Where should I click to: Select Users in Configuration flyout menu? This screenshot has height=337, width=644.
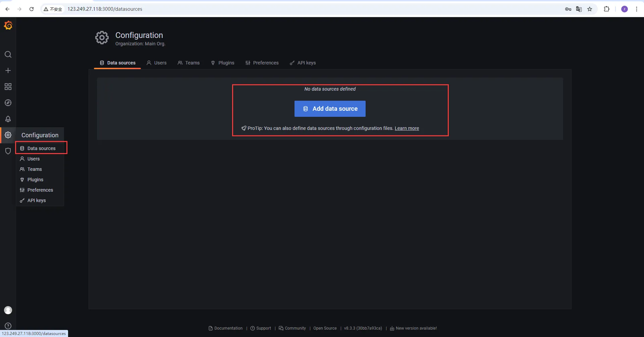click(x=40, y=159)
